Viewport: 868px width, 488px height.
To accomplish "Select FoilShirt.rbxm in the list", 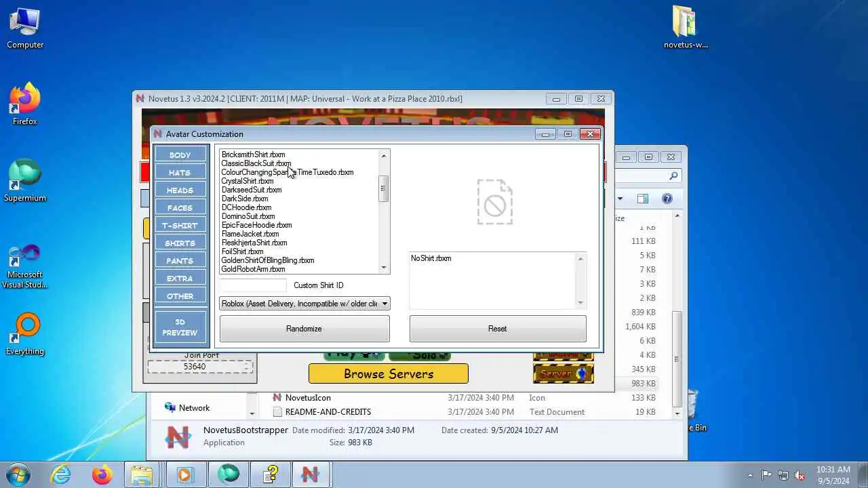I will coord(243,251).
